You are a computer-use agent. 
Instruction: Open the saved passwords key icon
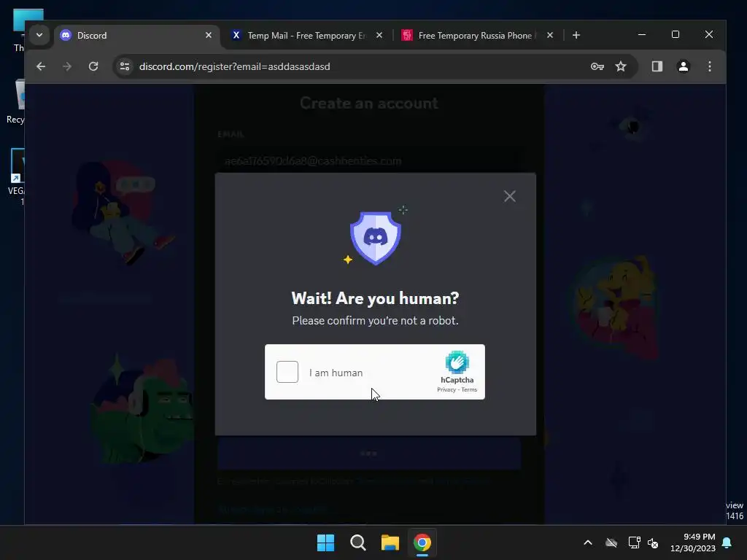tap(597, 66)
